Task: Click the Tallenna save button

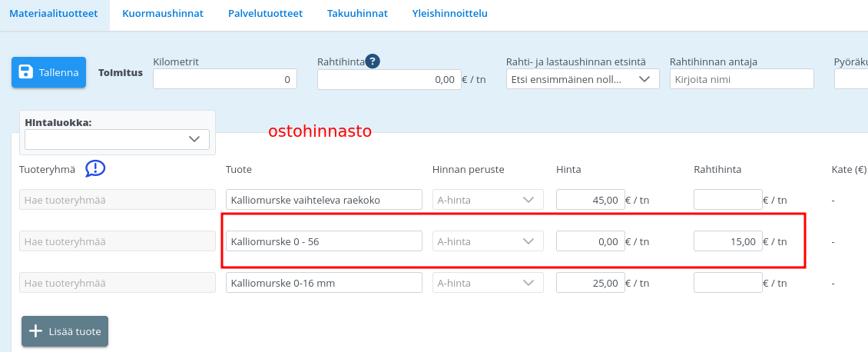Action: (48, 72)
